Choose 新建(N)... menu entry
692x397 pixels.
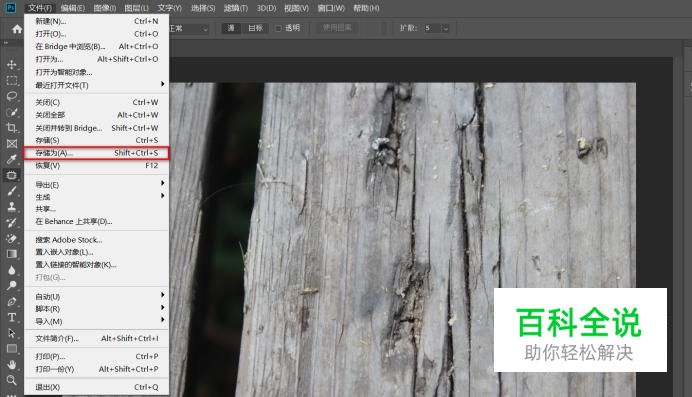96,21
